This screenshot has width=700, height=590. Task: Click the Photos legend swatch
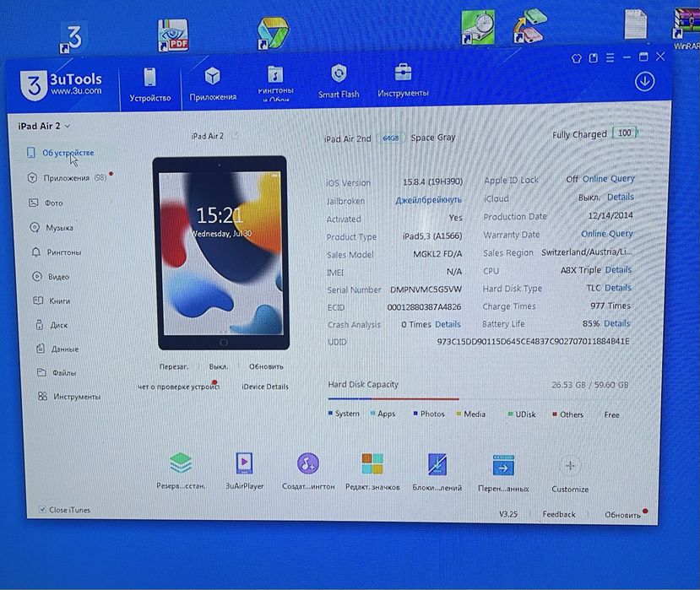pyautogui.click(x=415, y=414)
